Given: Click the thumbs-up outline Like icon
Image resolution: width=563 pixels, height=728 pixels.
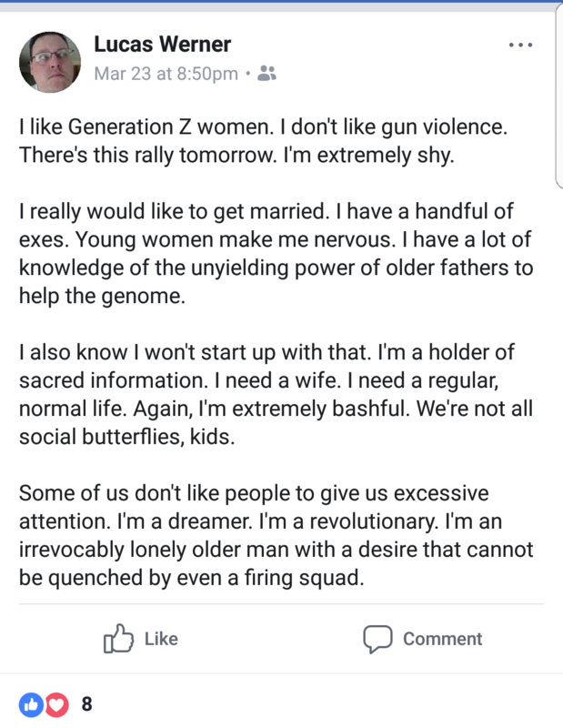Looking at the screenshot, I should [118, 639].
